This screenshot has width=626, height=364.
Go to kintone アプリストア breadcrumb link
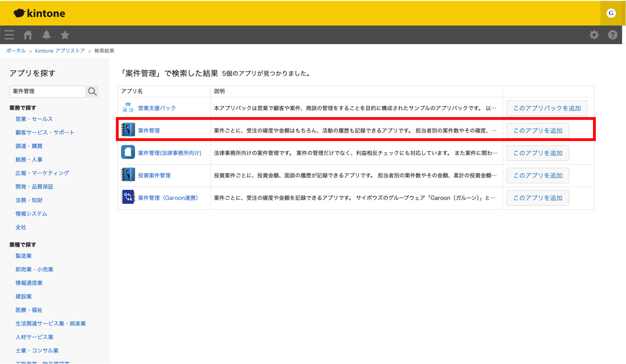[x=60, y=51]
